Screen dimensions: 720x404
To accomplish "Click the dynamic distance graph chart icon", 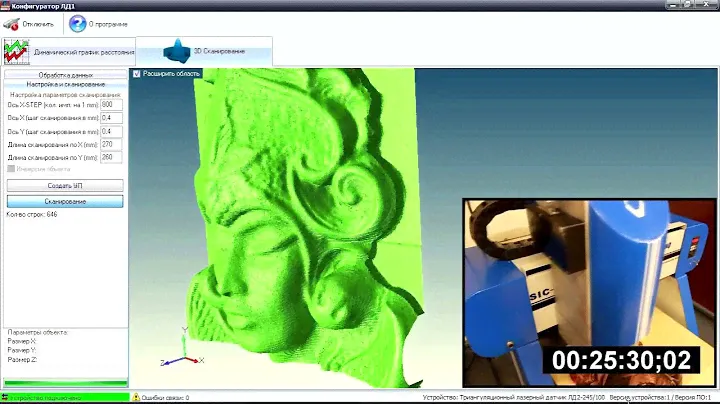I will [16, 51].
